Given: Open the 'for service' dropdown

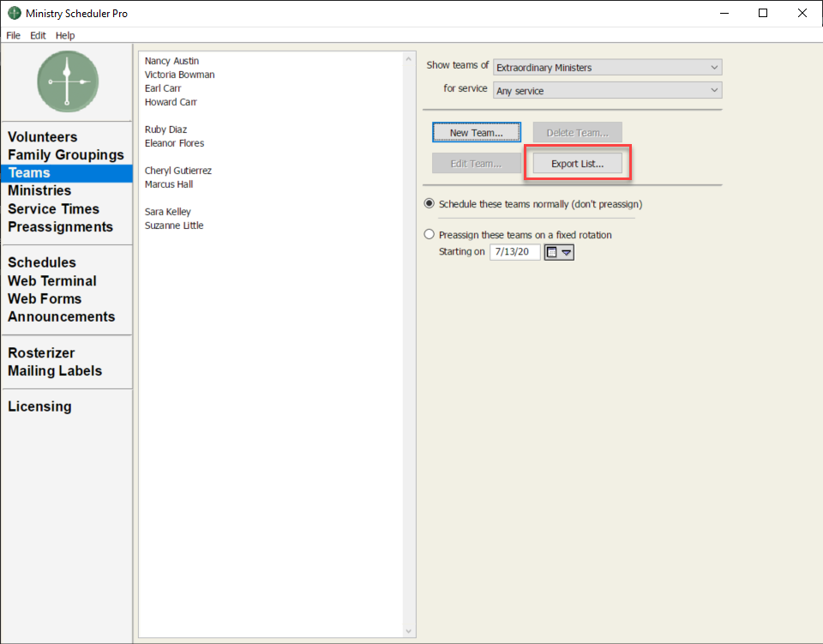Looking at the screenshot, I should point(608,90).
